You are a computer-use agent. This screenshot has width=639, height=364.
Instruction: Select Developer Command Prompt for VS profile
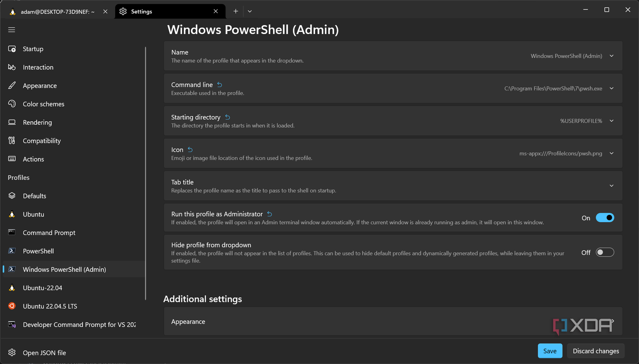pyautogui.click(x=74, y=324)
